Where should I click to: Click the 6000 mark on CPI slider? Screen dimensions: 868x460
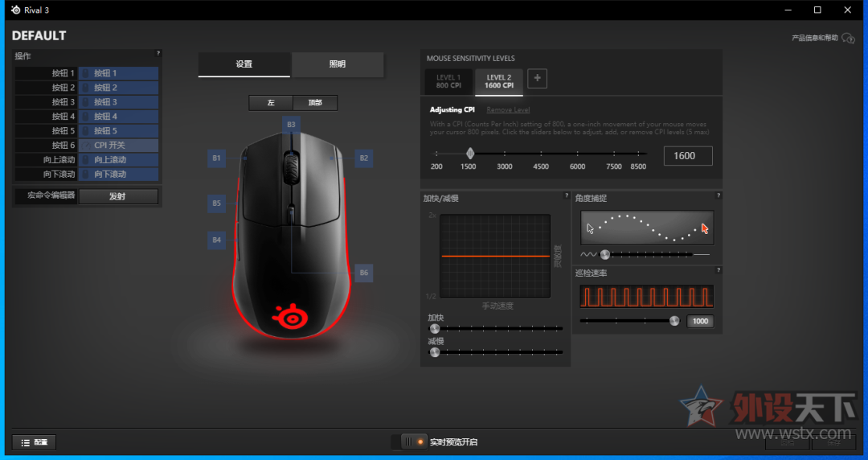[x=577, y=166]
